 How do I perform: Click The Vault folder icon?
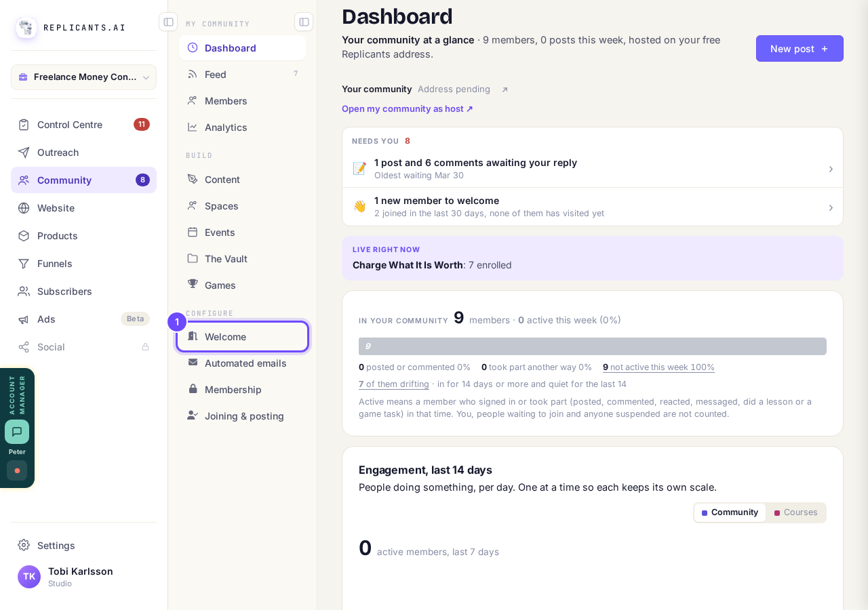click(x=193, y=258)
